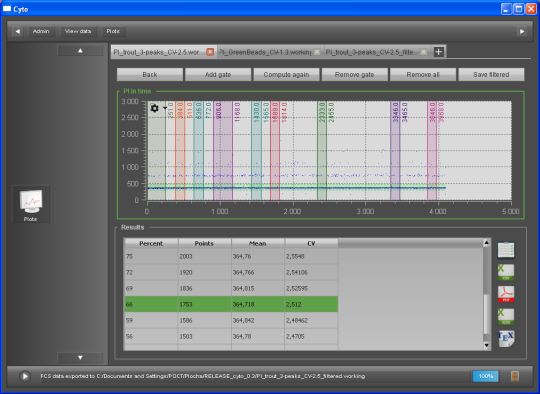Copy results using the clipboard checklist icon
Image resolution: width=540 pixels, height=394 pixels.
click(506, 250)
